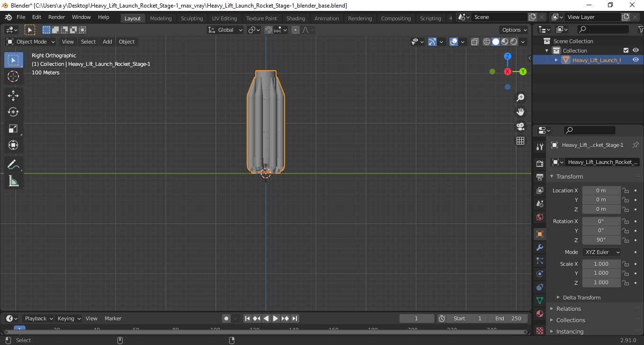Toggle Collection exclude checkbox in outliner

point(626,51)
